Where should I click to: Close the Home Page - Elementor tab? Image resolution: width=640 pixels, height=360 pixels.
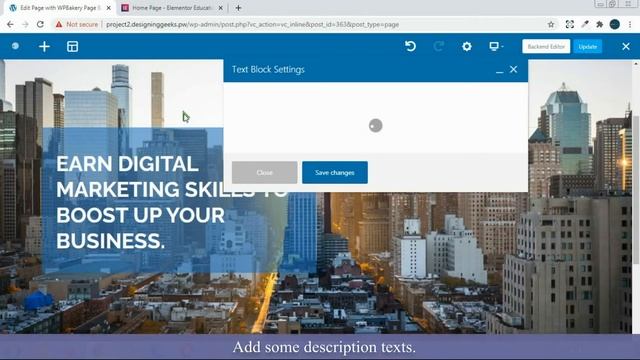click(x=220, y=8)
